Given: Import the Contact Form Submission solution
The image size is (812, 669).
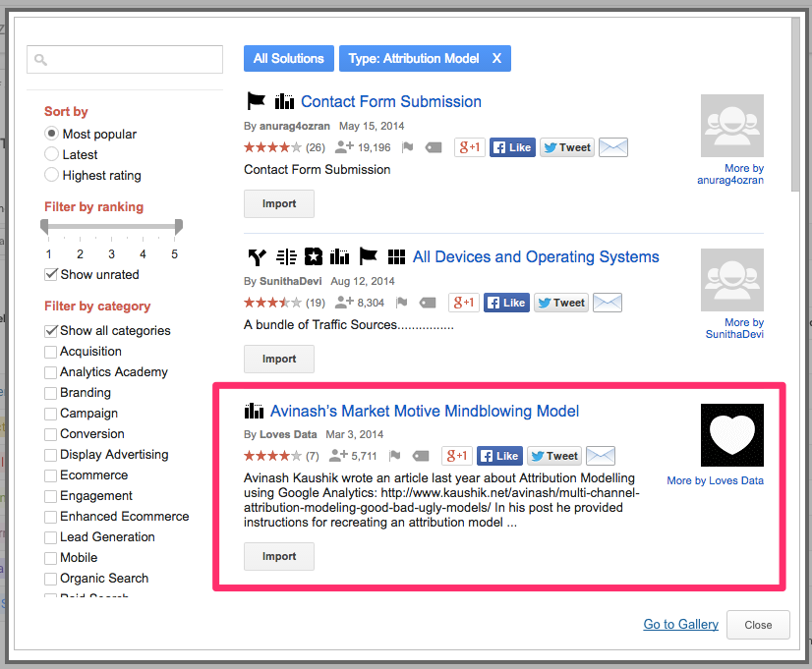Looking at the screenshot, I should pyautogui.click(x=279, y=204).
